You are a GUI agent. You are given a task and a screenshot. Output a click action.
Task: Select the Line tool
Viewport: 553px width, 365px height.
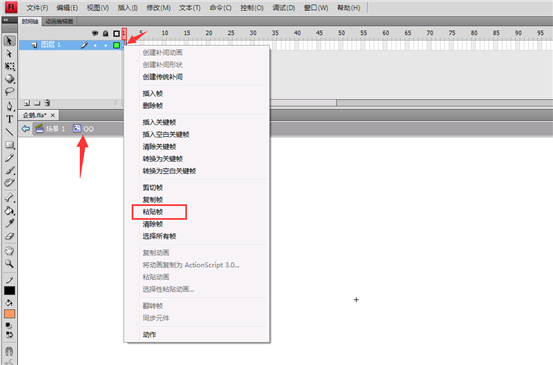pyautogui.click(x=9, y=132)
